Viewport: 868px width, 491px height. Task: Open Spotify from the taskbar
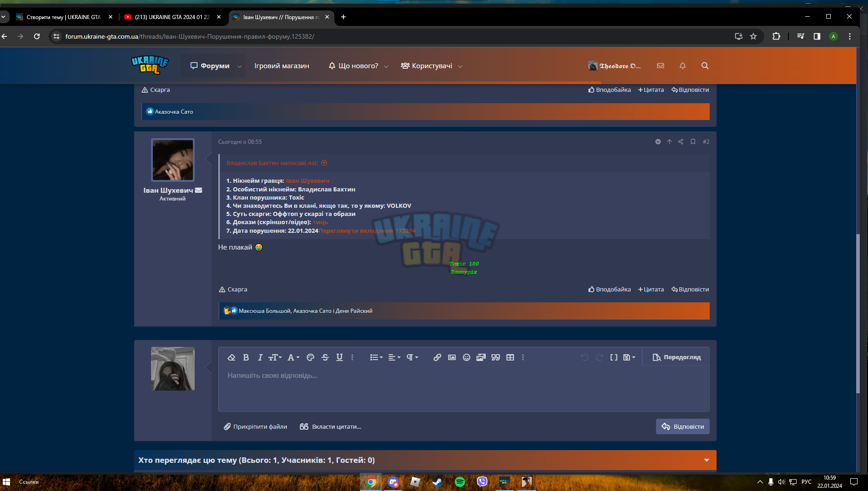coord(459,482)
